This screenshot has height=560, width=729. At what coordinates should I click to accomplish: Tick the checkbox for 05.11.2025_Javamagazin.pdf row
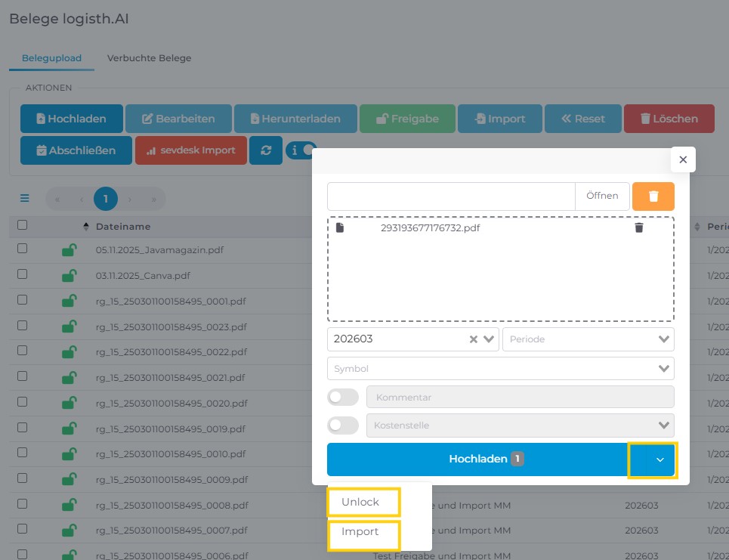point(23,249)
